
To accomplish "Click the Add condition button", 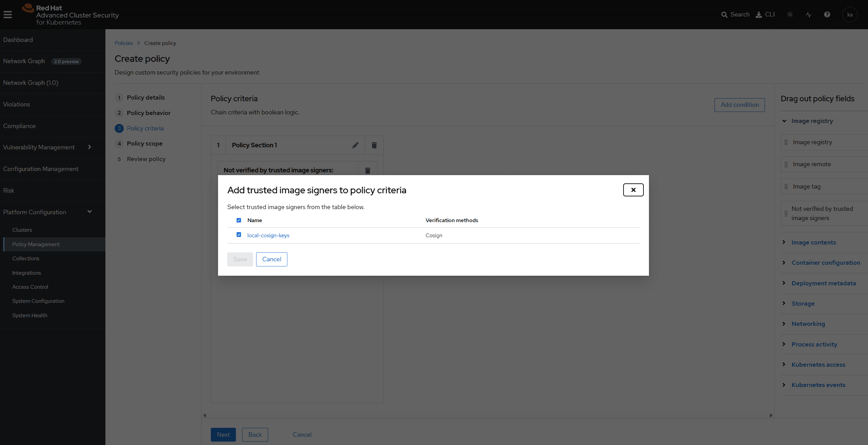I will [740, 105].
